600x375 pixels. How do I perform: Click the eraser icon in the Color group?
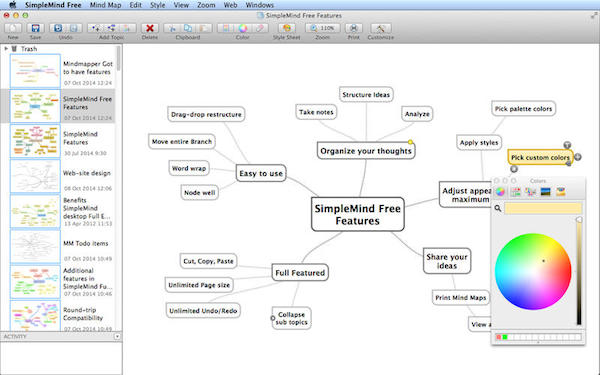[x=260, y=28]
